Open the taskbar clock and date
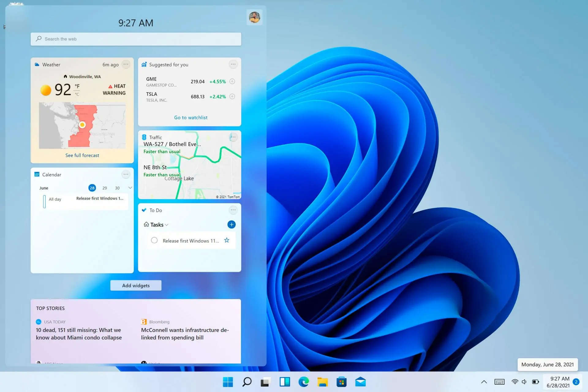Viewport: 588px width, 392px height. coord(558,382)
